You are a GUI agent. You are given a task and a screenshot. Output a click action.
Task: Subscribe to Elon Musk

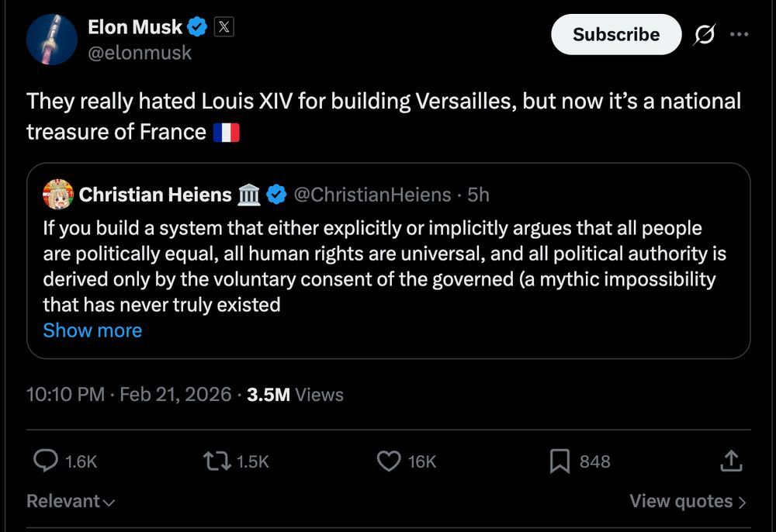(616, 35)
